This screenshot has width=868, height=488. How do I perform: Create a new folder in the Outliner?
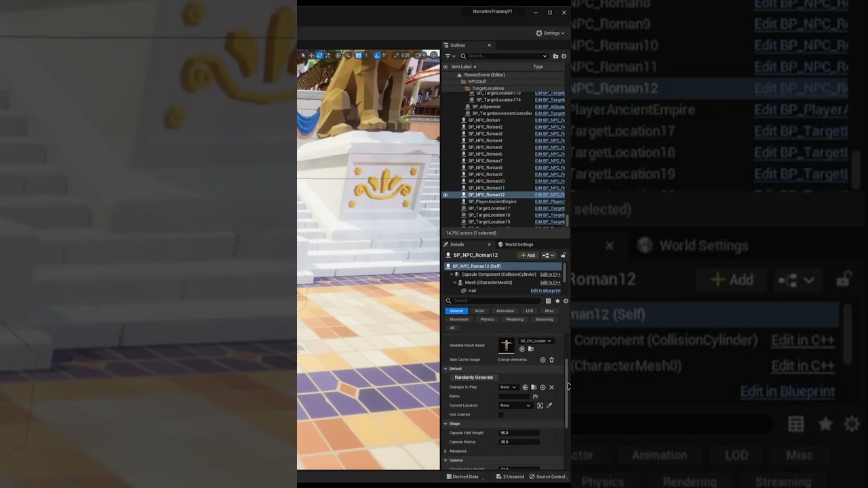pos(555,56)
